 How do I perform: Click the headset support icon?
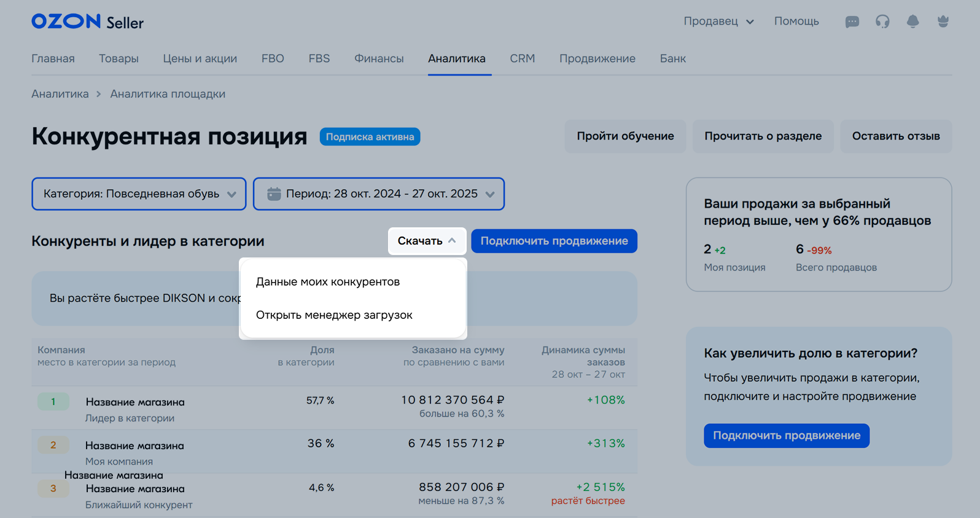coord(882,22)
